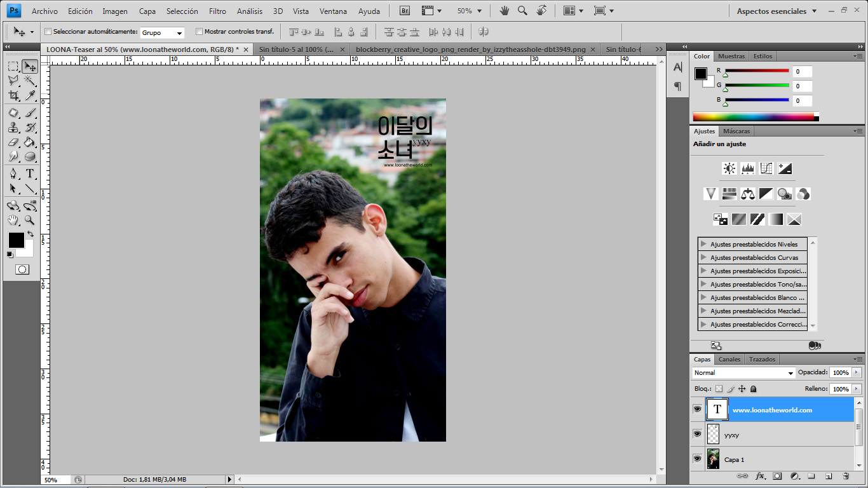Toggle lock image pixels brush
The width and height of the screenshot is (868, 488).
[731, 389]
